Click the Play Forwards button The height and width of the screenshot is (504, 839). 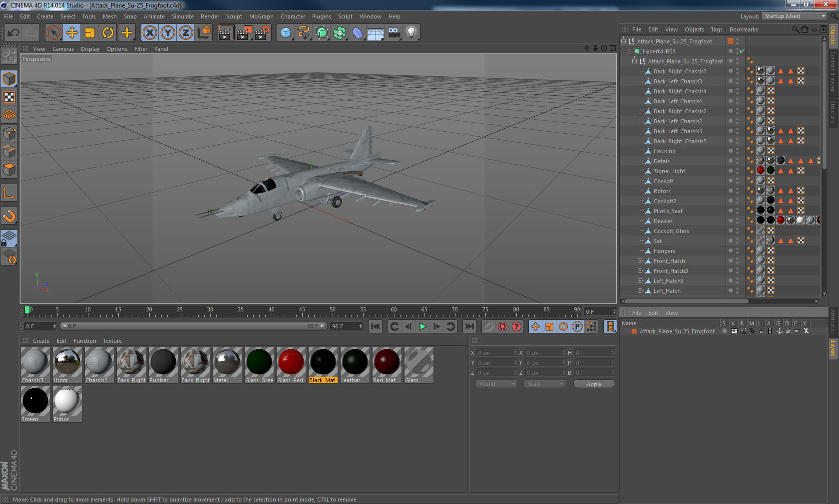(x=422, y=326)
